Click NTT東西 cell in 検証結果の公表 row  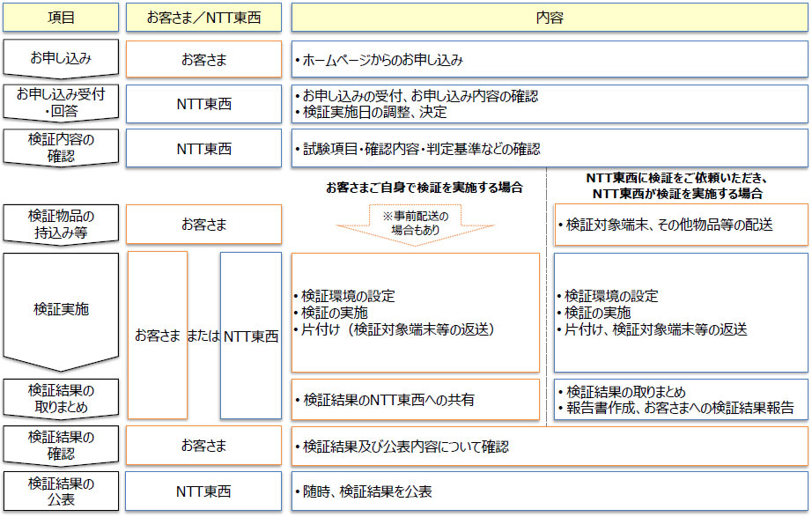click(x=203, y=491)
